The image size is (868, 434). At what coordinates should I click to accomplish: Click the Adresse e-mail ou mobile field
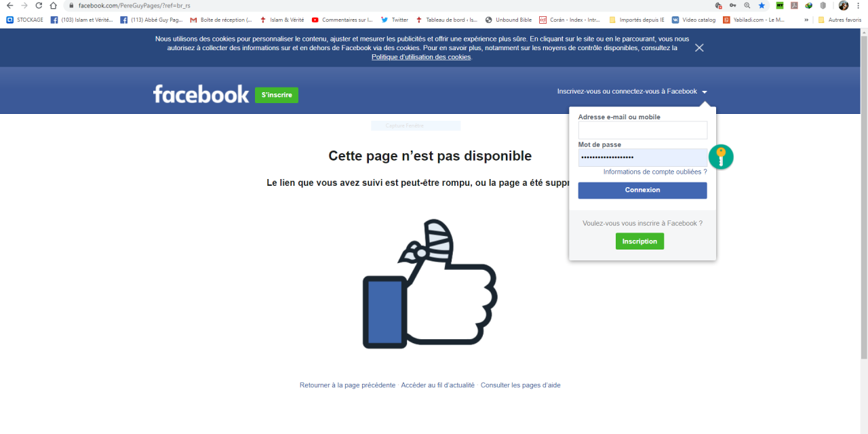click(642, 130)
